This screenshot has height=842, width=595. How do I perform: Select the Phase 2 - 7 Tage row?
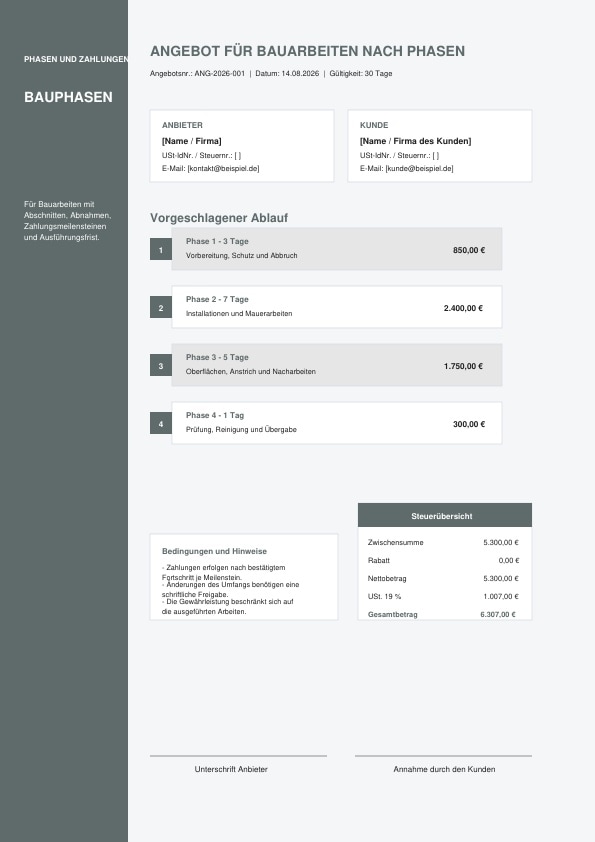pos(337,307)
